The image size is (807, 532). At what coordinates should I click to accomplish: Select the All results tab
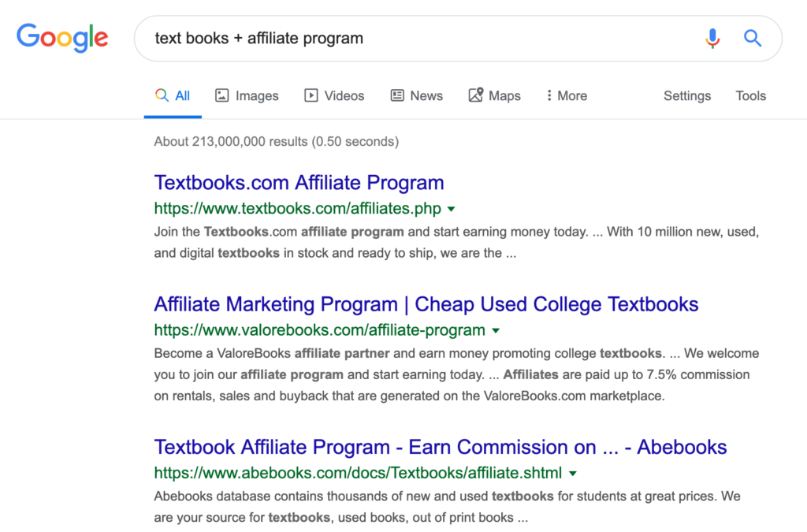[x=173, y=95]
